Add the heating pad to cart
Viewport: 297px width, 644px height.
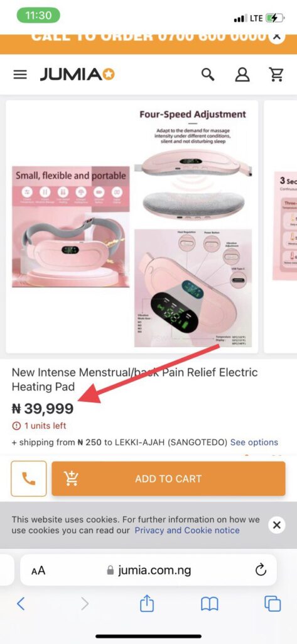point(169,479)
